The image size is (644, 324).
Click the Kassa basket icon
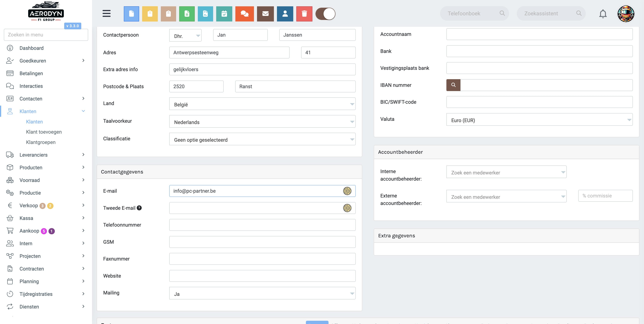click(10, 218)
